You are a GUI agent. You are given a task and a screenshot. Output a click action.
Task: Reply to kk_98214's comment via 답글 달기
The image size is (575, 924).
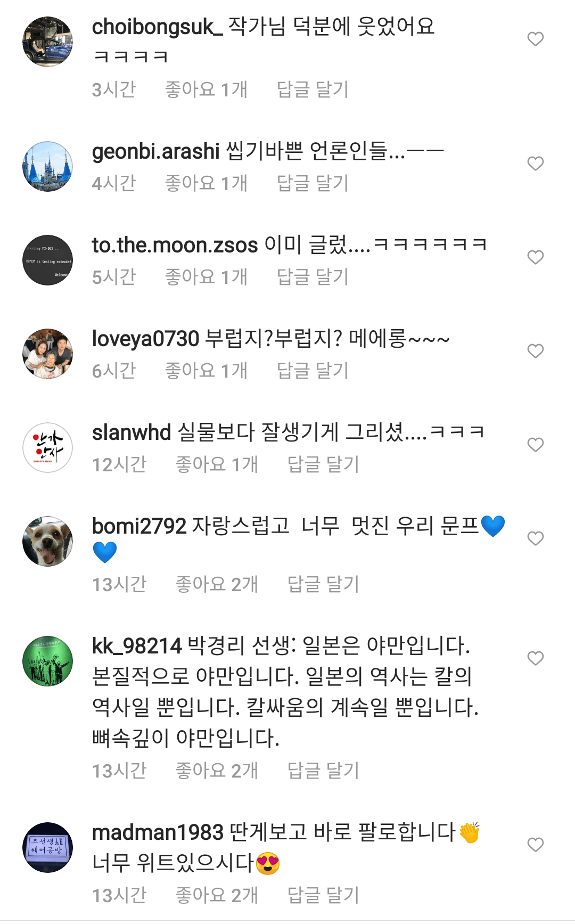coord(323,771)
